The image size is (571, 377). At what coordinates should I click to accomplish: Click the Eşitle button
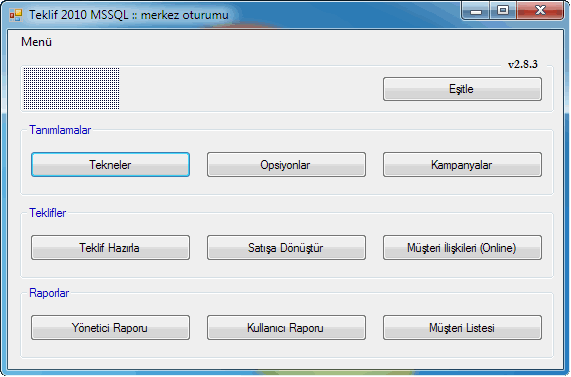(462, 89)
